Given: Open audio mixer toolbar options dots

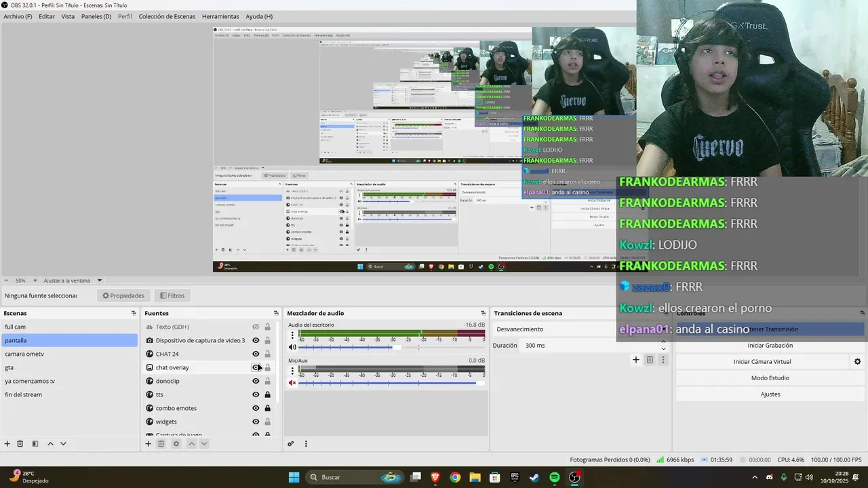Looking at the screenshot, I should click(306, 444).
